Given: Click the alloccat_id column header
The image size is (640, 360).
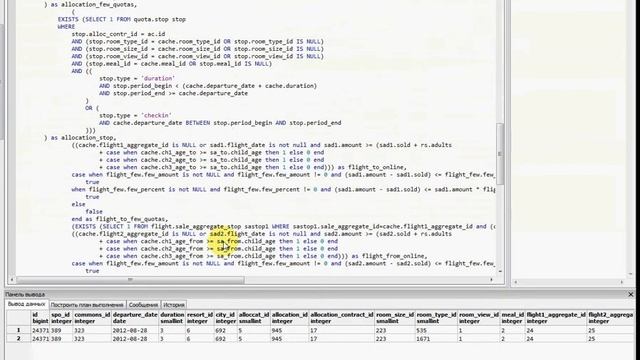Looking at the screenshot, I should (x=253, y=318).
